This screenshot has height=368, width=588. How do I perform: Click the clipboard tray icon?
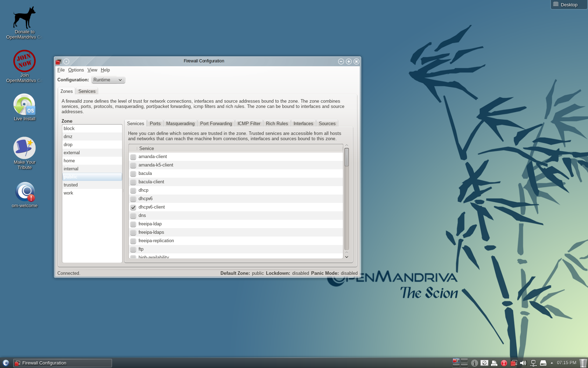click(x=484, y=363)
